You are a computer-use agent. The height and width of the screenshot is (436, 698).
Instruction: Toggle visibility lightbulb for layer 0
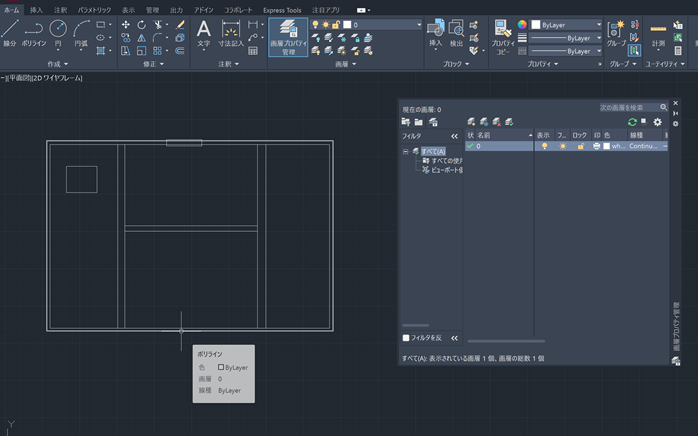pos(545,146)
